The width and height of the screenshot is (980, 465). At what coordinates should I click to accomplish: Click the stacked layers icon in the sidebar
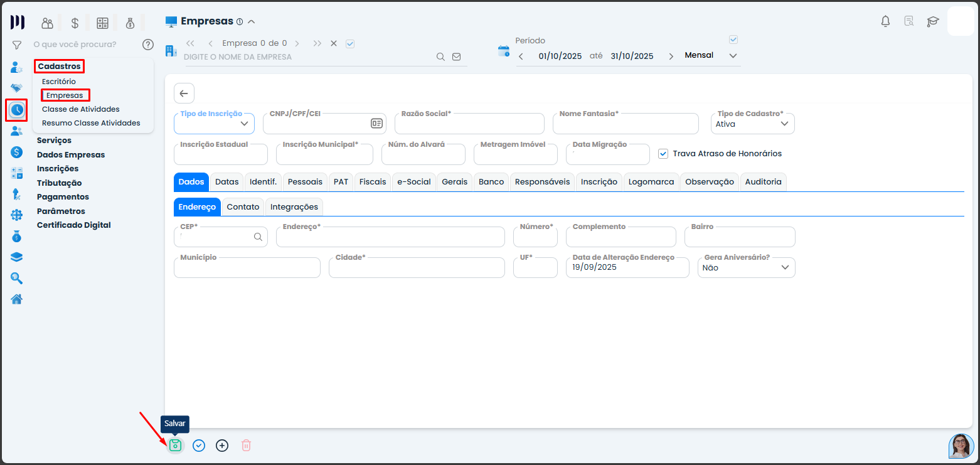tap(17, 257)
